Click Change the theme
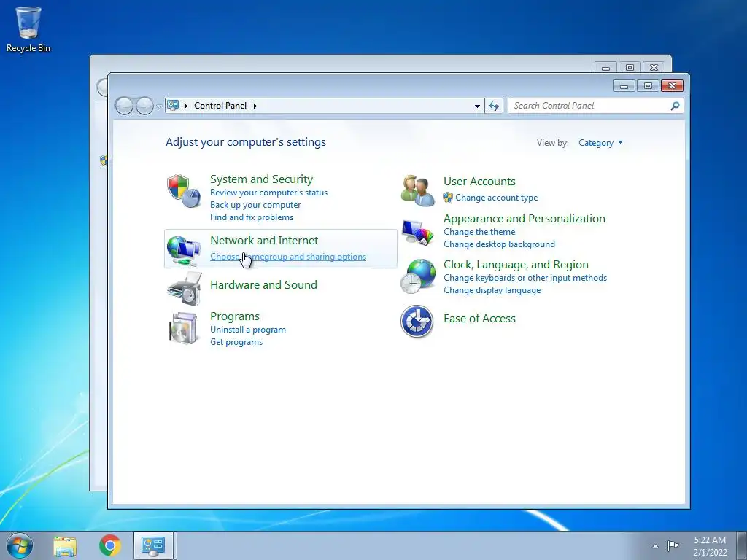The image size is (747, 560). click(x=479, y=232)
